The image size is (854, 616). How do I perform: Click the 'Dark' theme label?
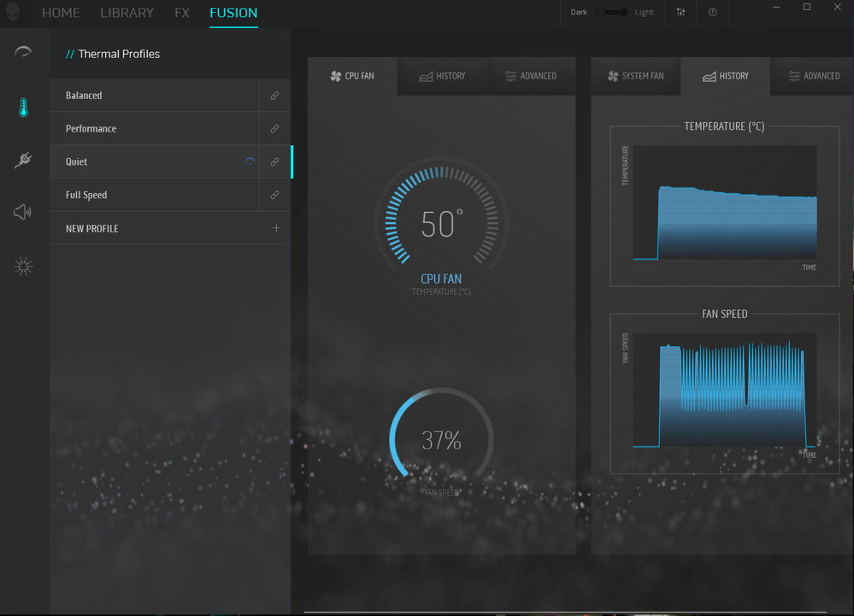579,12
